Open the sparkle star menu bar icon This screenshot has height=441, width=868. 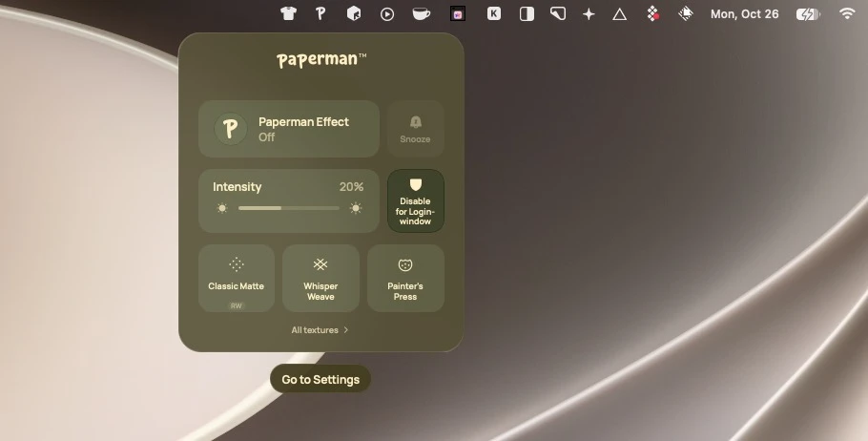tap(589, 14)
